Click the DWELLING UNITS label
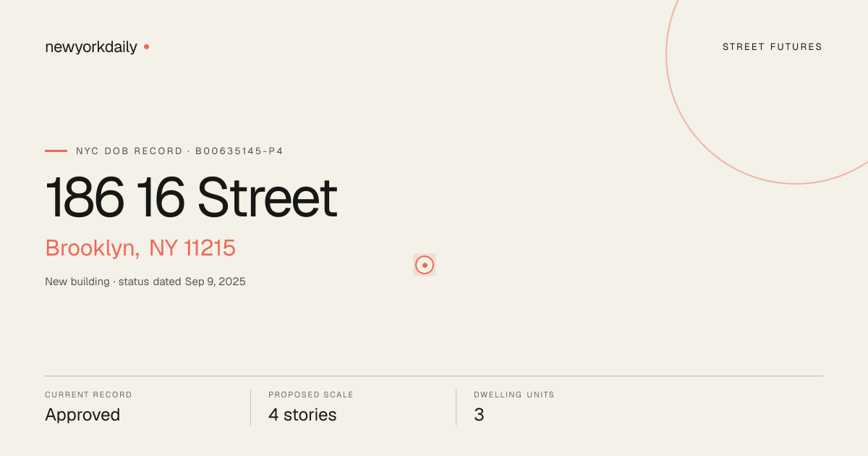Image resolution: width=868 pixels, height=456 pixels. pos(514,395)
